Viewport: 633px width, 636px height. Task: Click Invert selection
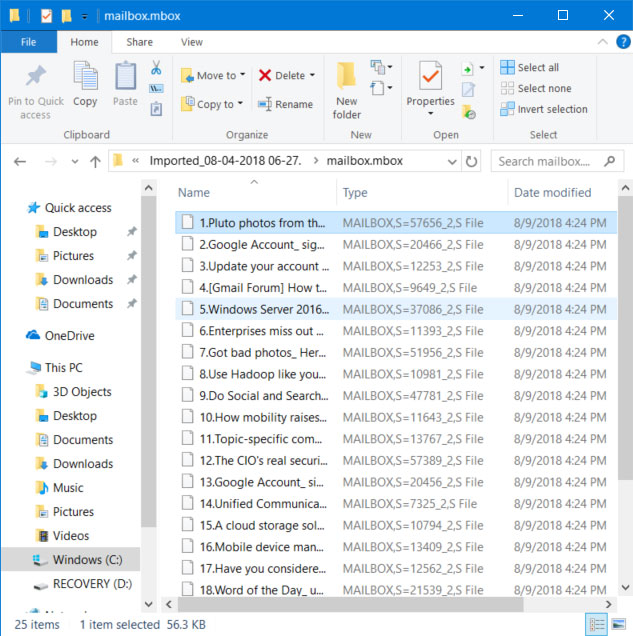pyautogui.click(x=544, y=109)
